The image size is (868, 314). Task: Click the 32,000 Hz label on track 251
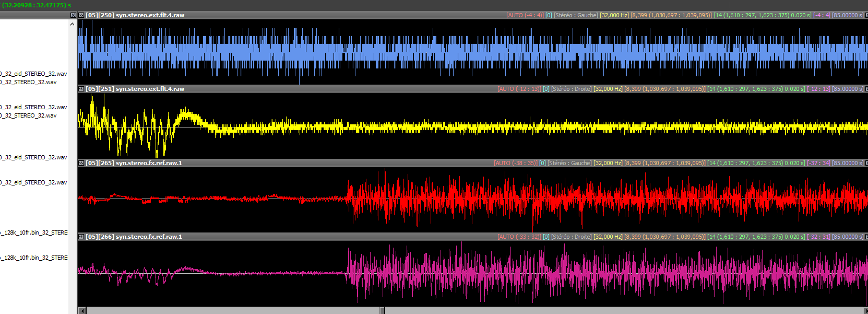point(608,89)
